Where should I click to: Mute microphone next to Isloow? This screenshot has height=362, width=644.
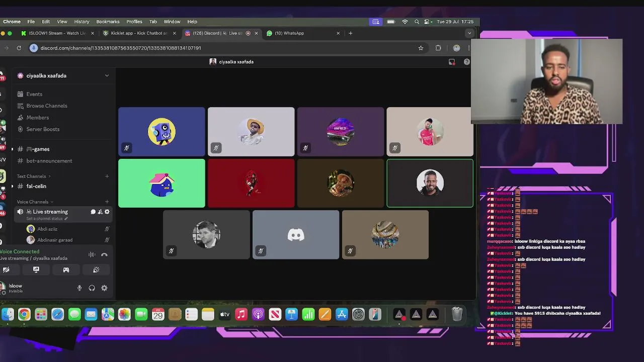tap(79, 288)
